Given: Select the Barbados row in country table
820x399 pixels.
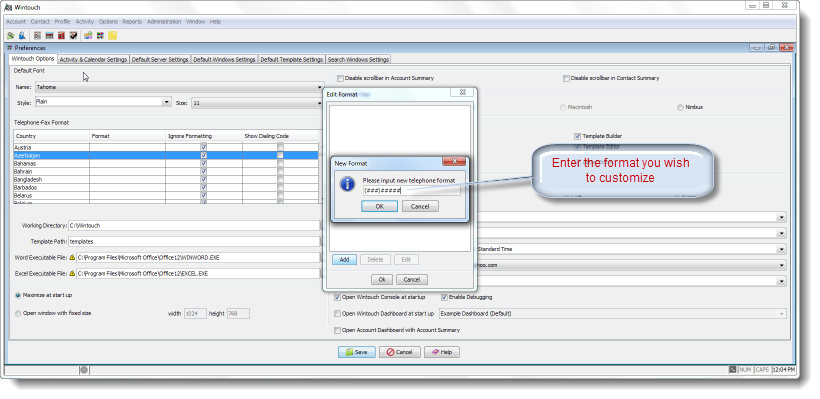Looking at the screenshot, I should 166,187.
